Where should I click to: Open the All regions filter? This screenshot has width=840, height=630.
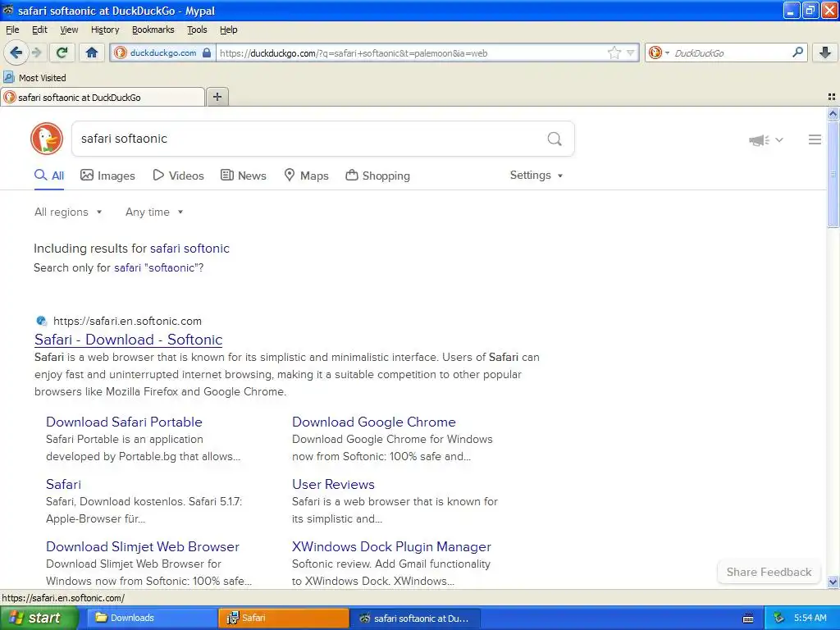(68, 212)
